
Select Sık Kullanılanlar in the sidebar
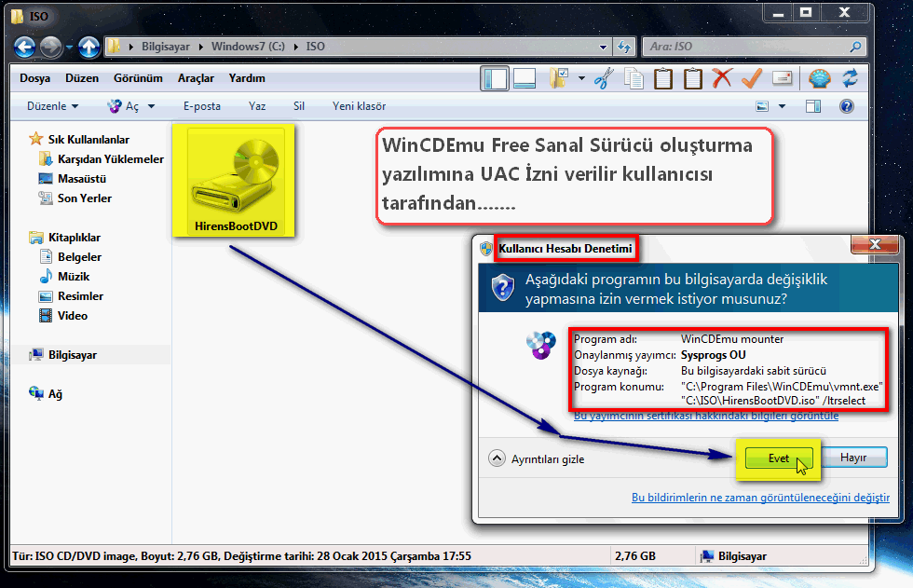[x=89, y=140]
